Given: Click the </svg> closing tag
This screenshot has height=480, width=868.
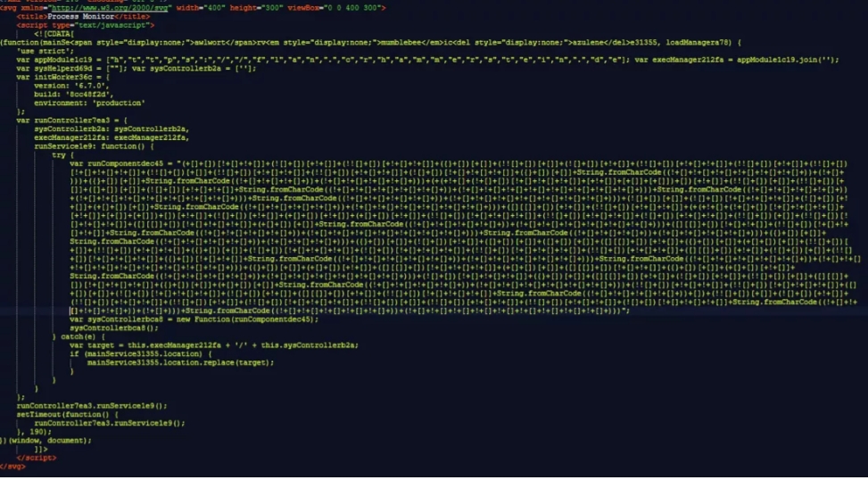Looking at the screenshot, I should tap(12, 466).
